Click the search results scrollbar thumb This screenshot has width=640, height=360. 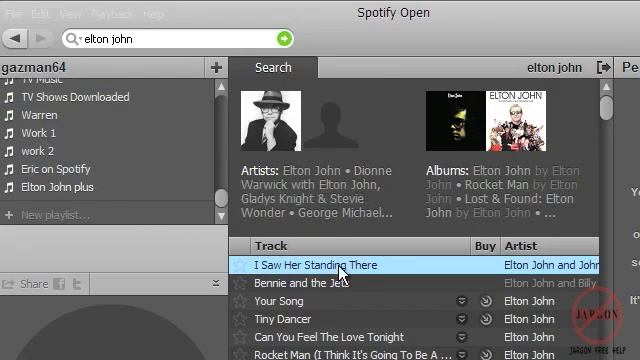(606, 107)
